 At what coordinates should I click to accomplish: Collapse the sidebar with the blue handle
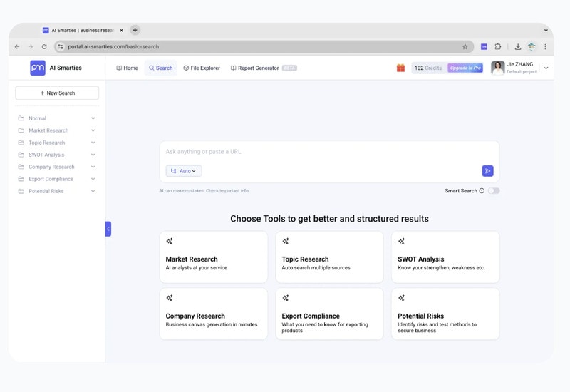coord(108,229)
